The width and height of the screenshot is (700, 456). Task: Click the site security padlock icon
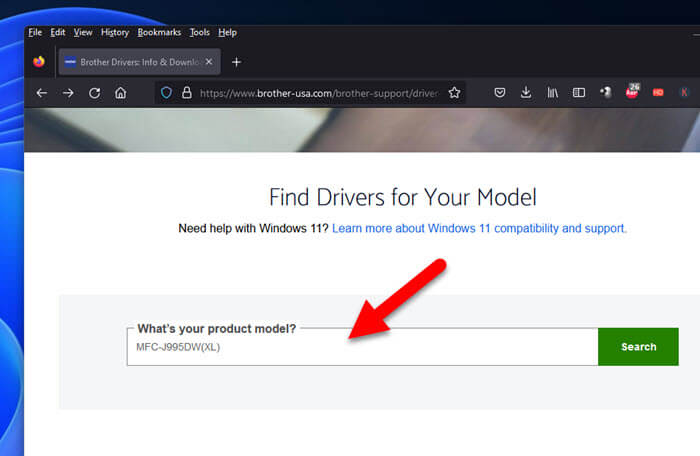(187, 93)
